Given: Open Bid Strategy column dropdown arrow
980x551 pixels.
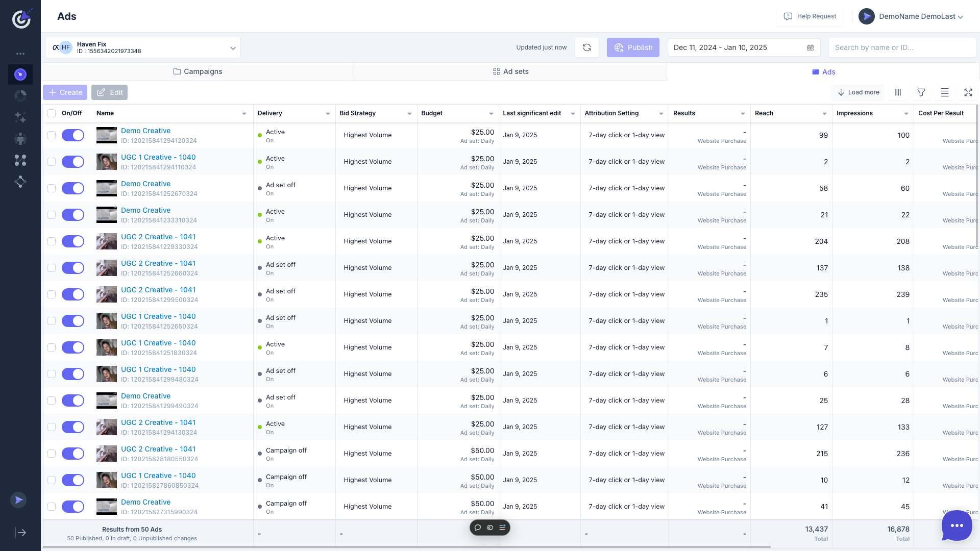Looking at the screenshot, I should point(409,113).
